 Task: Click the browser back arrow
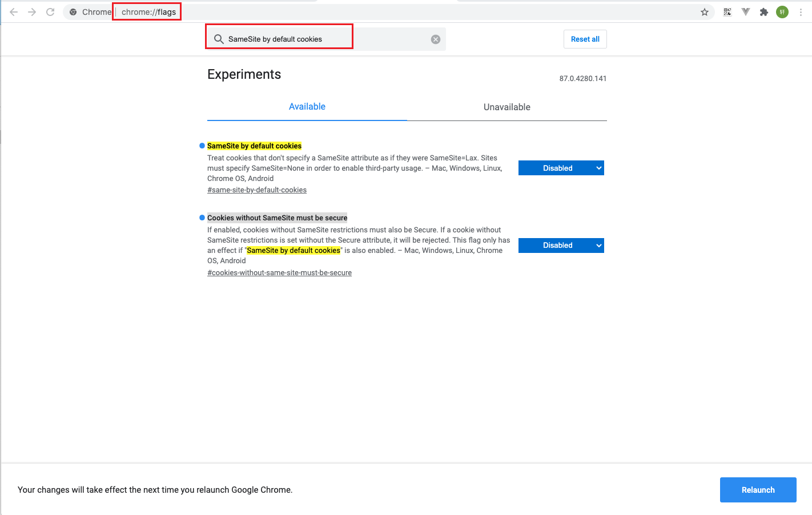click(14, 12)
